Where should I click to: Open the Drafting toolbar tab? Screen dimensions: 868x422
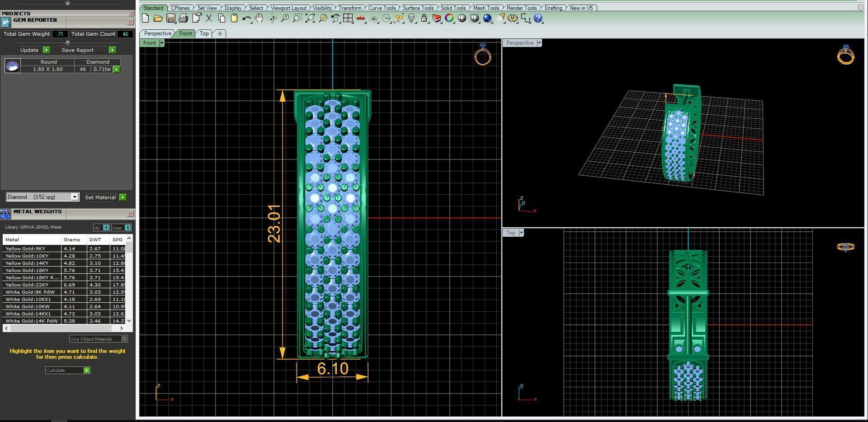click(553, 8)
